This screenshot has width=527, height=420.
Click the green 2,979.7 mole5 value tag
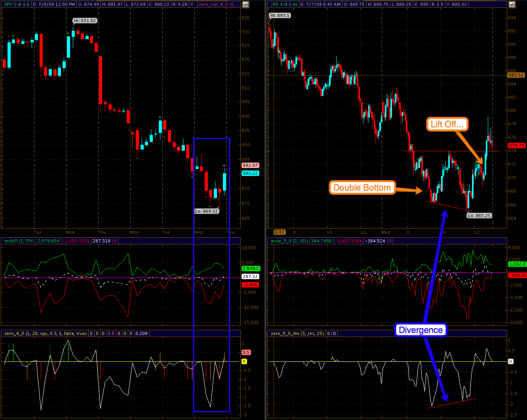click(250, 269)
